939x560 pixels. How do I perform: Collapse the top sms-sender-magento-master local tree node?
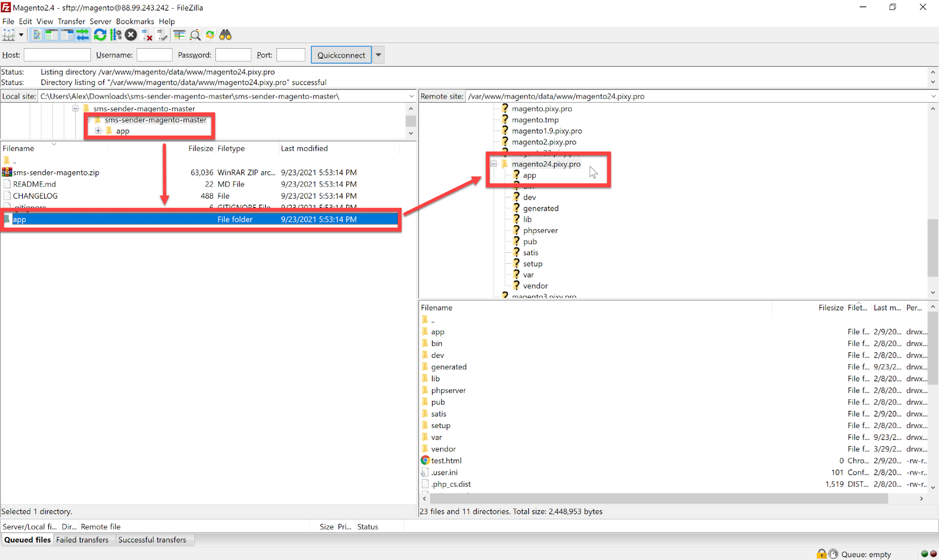click(75, 108)
